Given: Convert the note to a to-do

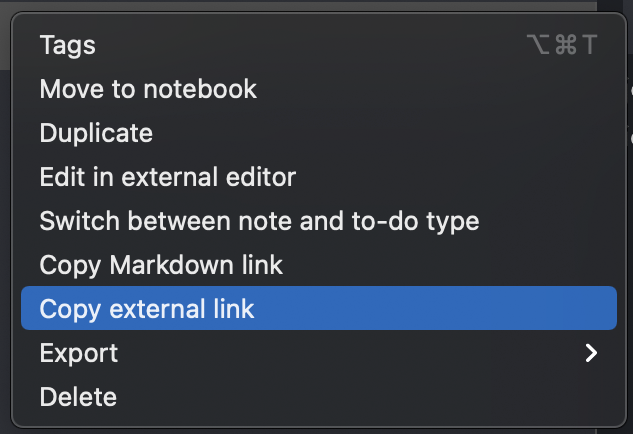Looking at the screenshot, I should (319, 220).
